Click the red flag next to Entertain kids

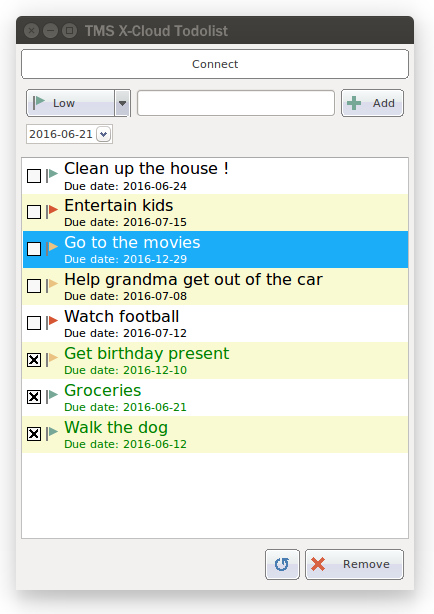[52, 211]
